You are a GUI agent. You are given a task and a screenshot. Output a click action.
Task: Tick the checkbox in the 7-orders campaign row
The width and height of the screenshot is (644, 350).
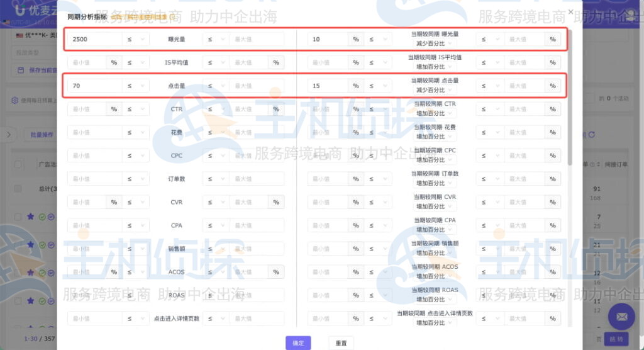coord(18,217)
